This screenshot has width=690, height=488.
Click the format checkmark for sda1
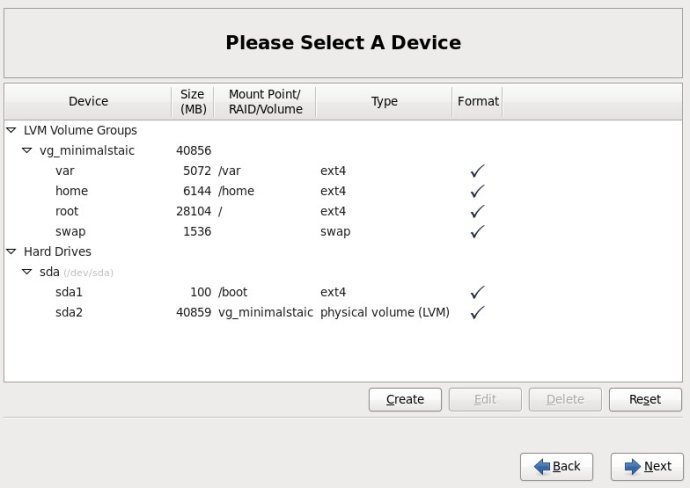pyautogui.click(x=477, y=292)
